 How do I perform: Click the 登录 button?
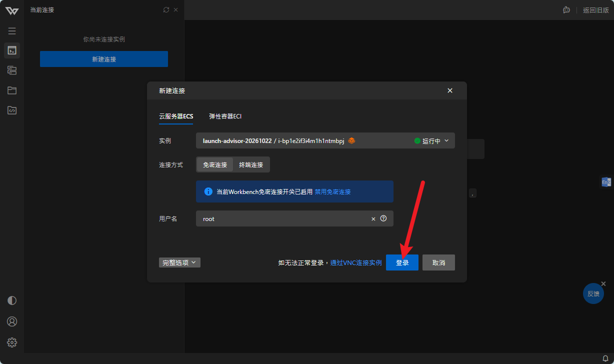click(x=402, y=262)
